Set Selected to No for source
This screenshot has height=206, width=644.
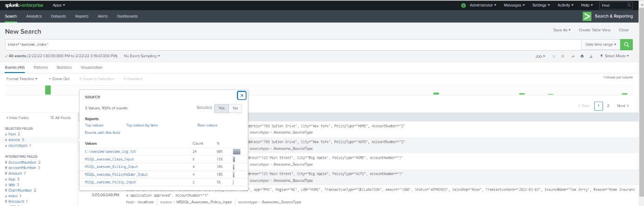tap(235, 108)
